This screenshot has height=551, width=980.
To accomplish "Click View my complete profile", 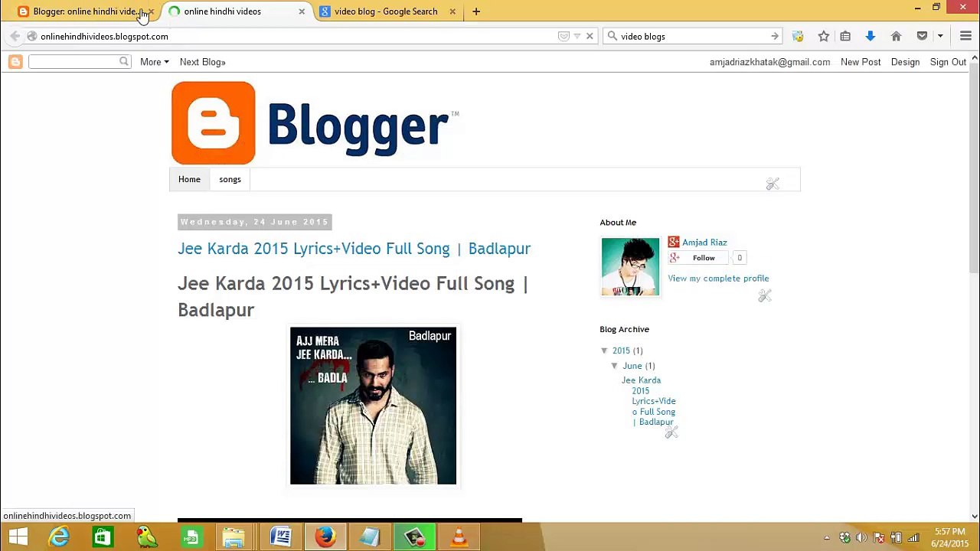I will pyautogui.click(x=718, y=279).
